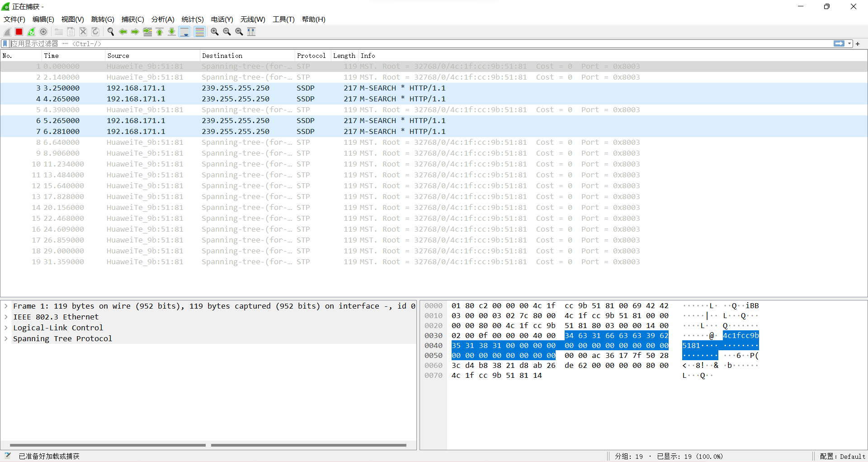
Task: Select SSDP packet 7 at time 6.281000
Action: (434, 132)
